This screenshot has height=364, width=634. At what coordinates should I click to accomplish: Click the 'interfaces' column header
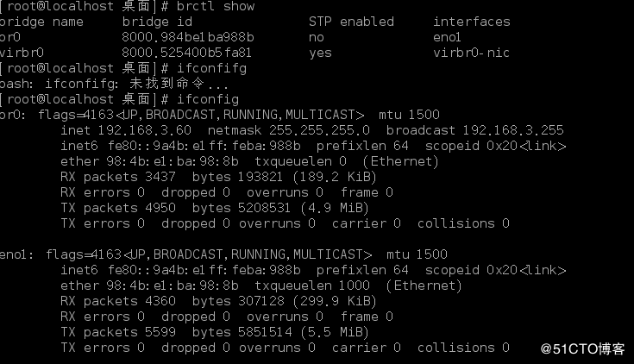472,22
